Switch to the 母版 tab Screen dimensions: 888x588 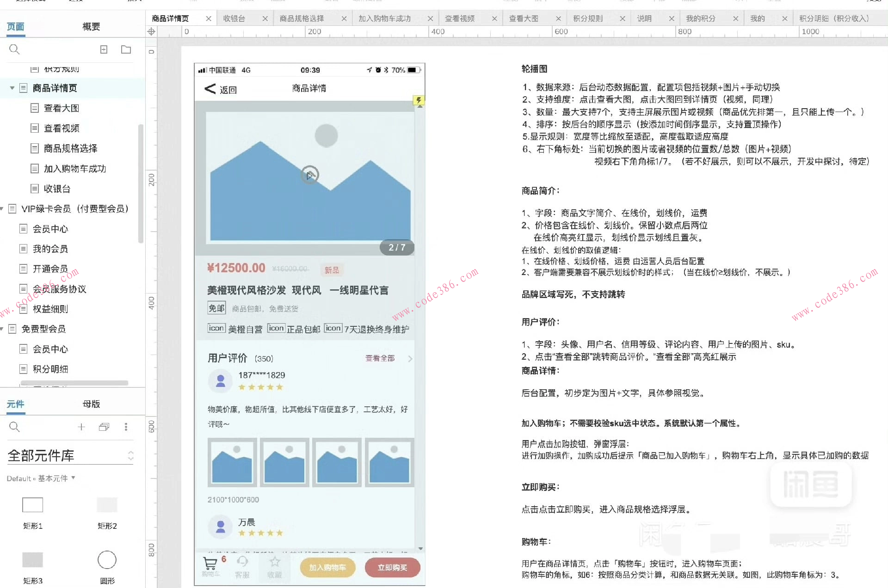click(x=91, y=404)
